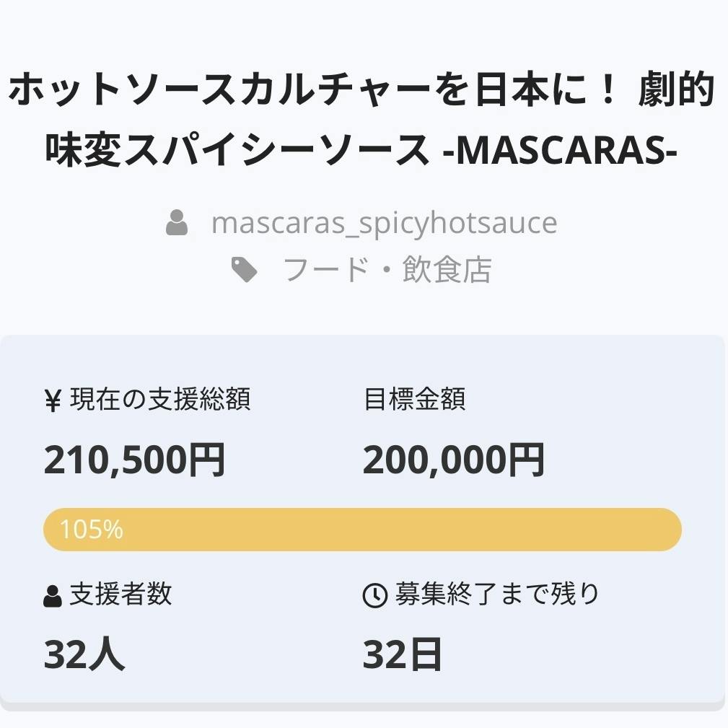Viewport: 728px width, 728px height.
Task: Select the 32日 remaining days value
Action: coord(402,654)
